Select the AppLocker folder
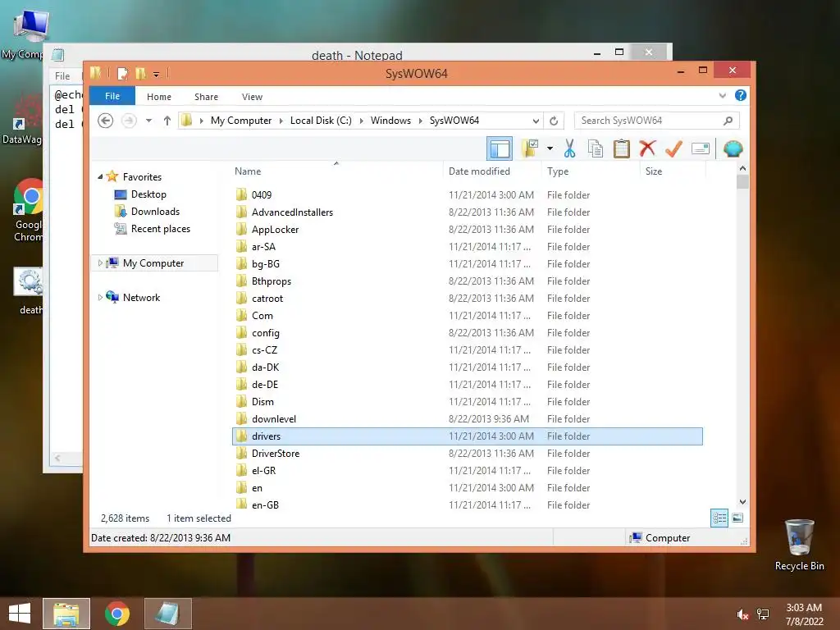This screenshot has height=630, width=840. tap(275, 230)
